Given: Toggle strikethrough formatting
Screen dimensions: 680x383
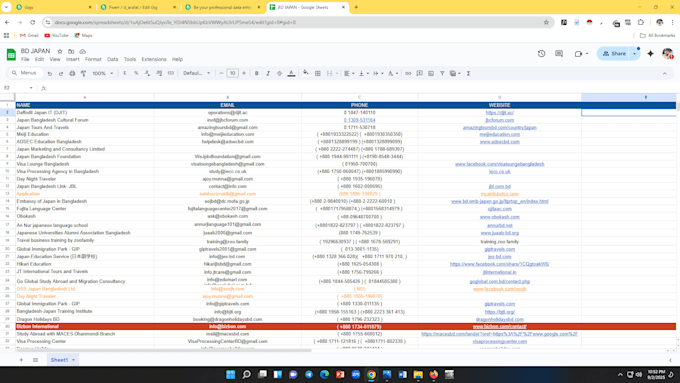Looking at the screenshot, I should tap(279, 73).
